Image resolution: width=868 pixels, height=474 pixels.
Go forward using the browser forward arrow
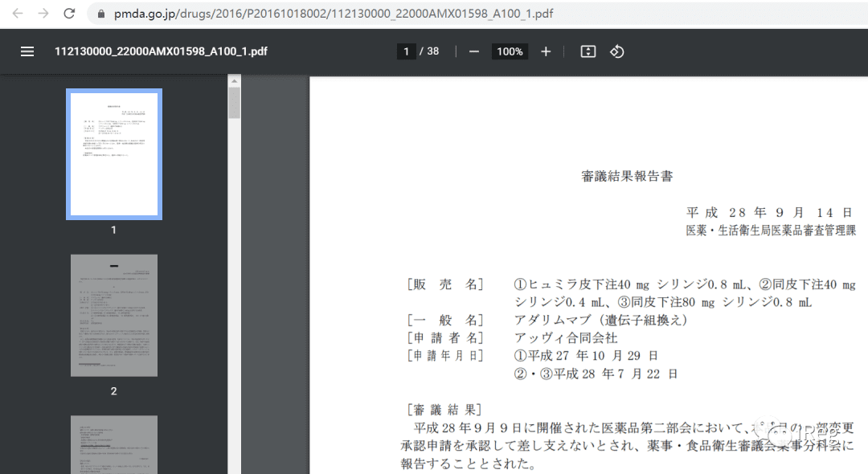43,14
